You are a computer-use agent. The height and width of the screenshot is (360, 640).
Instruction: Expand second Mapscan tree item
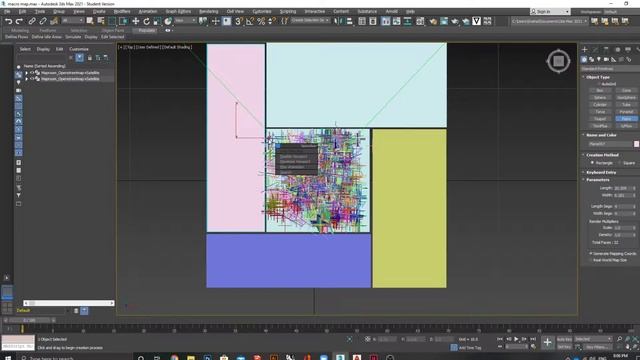pyautogui.click(x=27, y=79)
